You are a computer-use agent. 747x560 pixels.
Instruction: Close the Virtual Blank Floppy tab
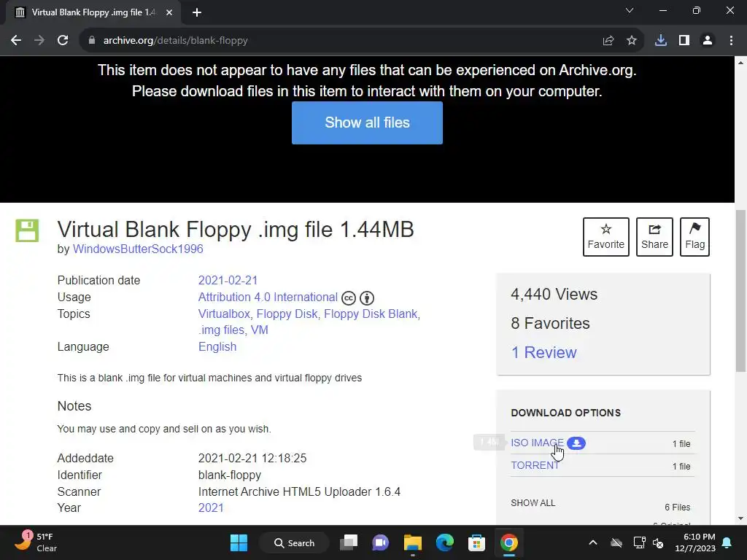click(169, 12)
